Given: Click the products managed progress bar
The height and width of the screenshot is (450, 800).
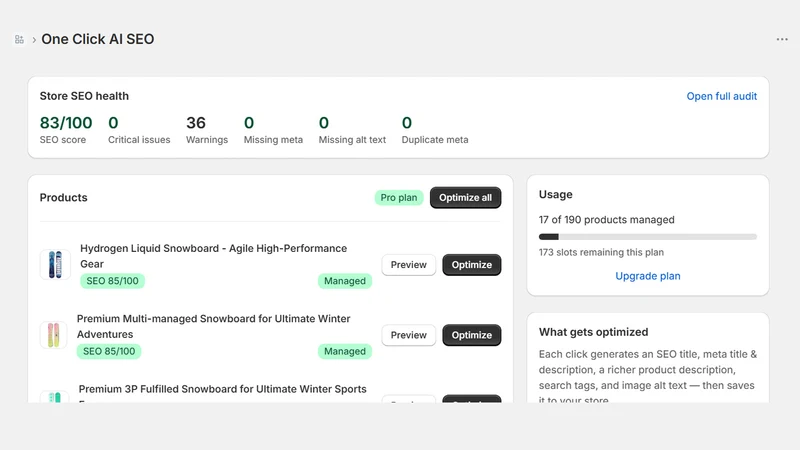Looking at the screenshot, I should [647, 237].
